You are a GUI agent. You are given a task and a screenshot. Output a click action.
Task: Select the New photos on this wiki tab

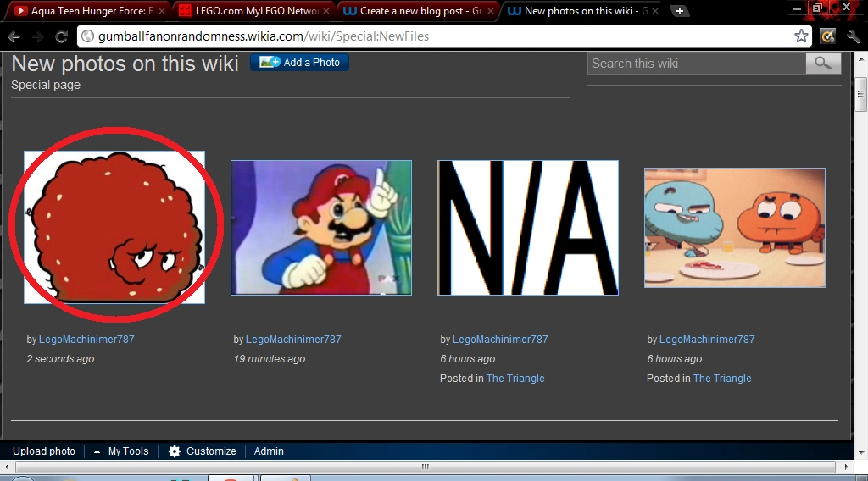[x=581, y=10]
